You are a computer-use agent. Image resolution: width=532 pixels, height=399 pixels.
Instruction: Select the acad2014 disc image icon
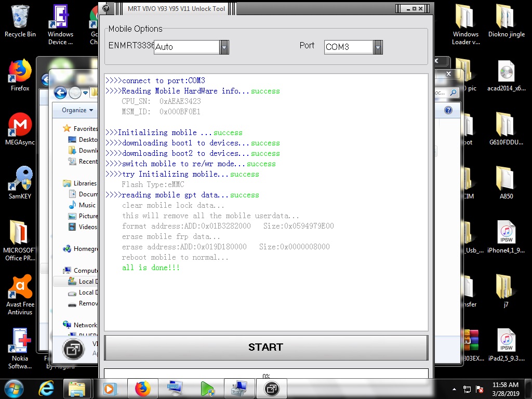point(506,75)
